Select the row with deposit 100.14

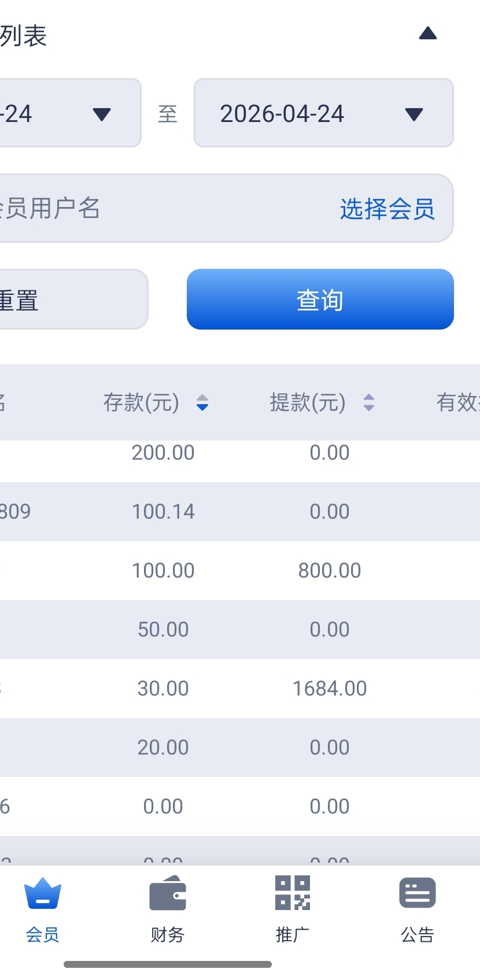[163, 512]
